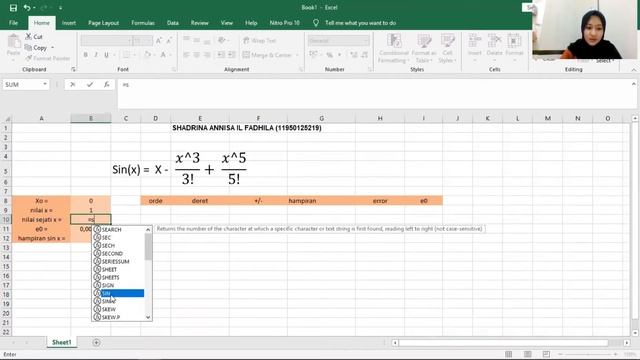Open the font size dropdown

pyautogui.click(x=150, y=40)
